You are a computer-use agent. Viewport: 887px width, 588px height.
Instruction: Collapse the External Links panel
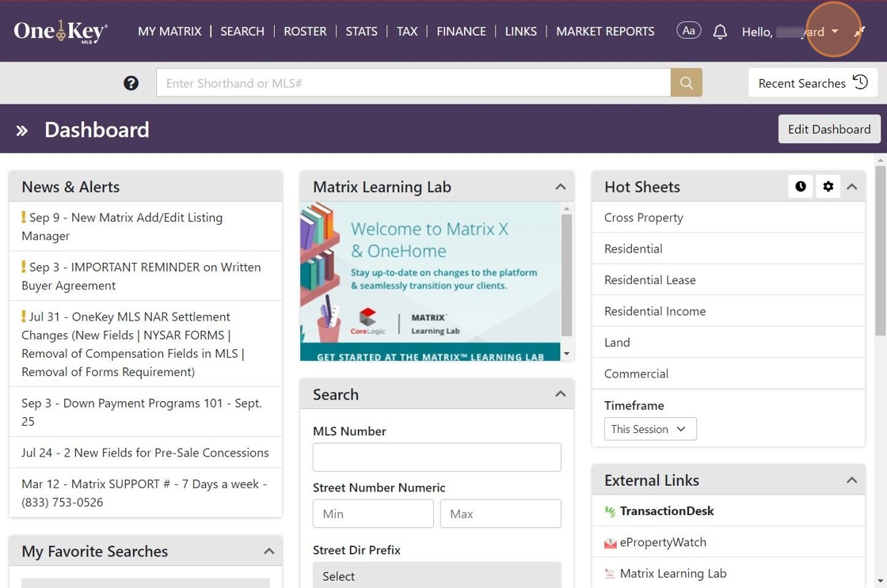click(x=852, y=480)
